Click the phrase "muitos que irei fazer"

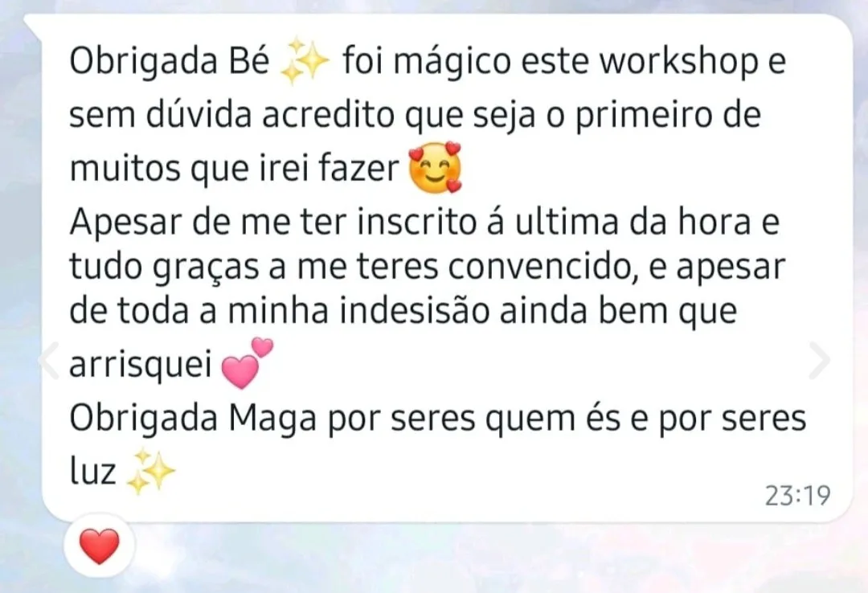pyautogui.click(x=234, y=169)
